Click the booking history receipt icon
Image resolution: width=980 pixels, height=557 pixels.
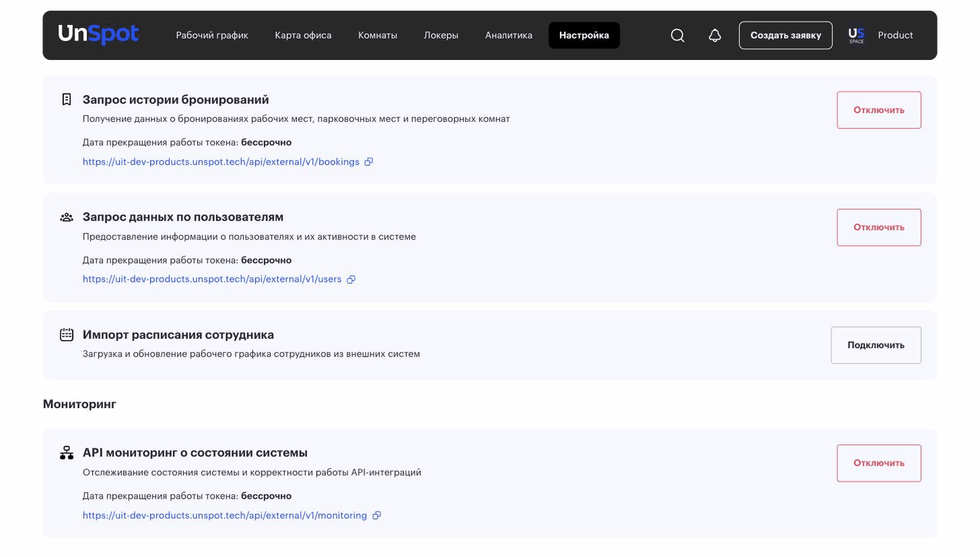pos(67,99)
